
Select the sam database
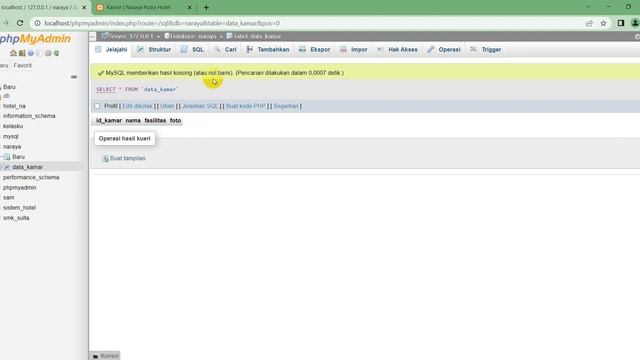click(x=9, y=198)
